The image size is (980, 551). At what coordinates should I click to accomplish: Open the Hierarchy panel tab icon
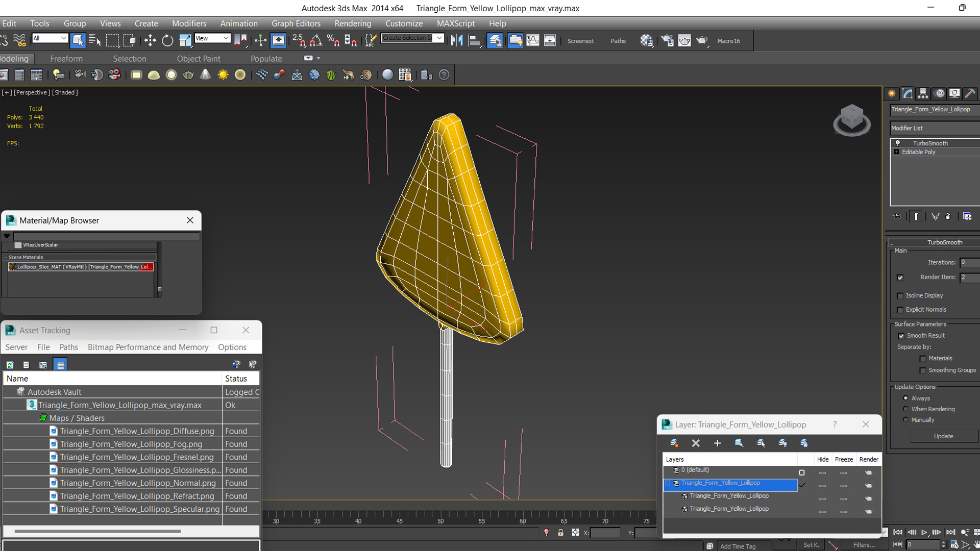(923, 93)
